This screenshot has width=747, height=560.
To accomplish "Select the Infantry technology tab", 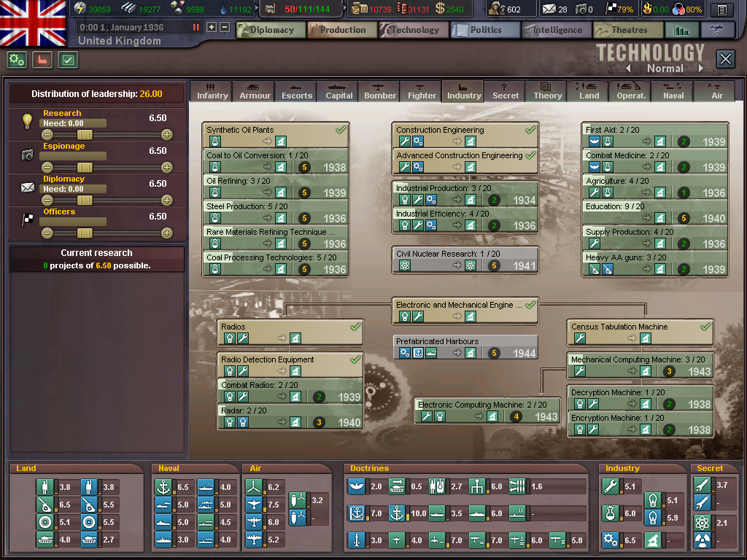I will pyautogui.click(x=212, y=91).
